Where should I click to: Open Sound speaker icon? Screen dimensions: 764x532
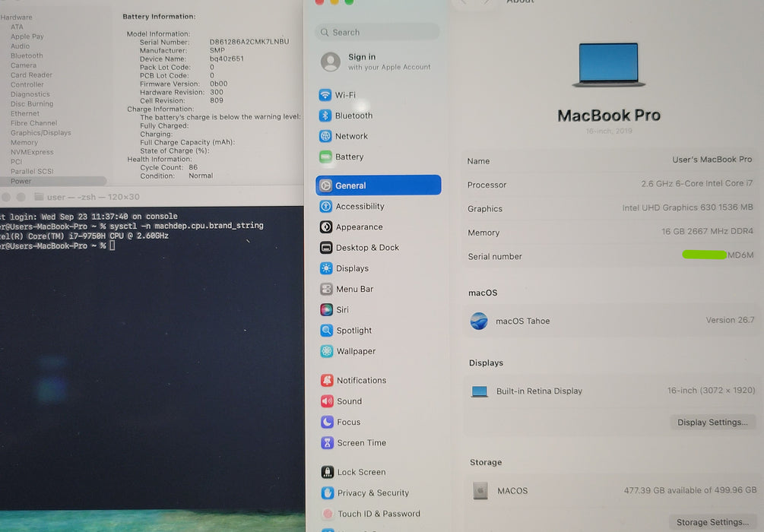[327, 401]
